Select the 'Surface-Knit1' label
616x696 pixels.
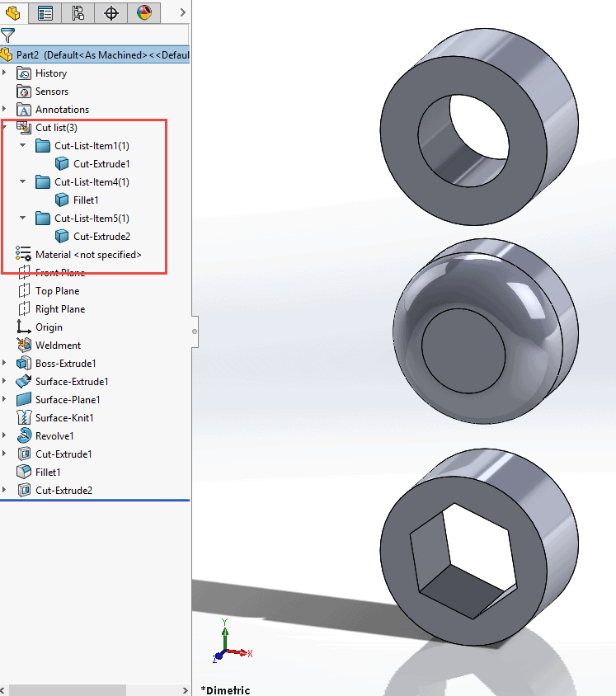(64, 418)
